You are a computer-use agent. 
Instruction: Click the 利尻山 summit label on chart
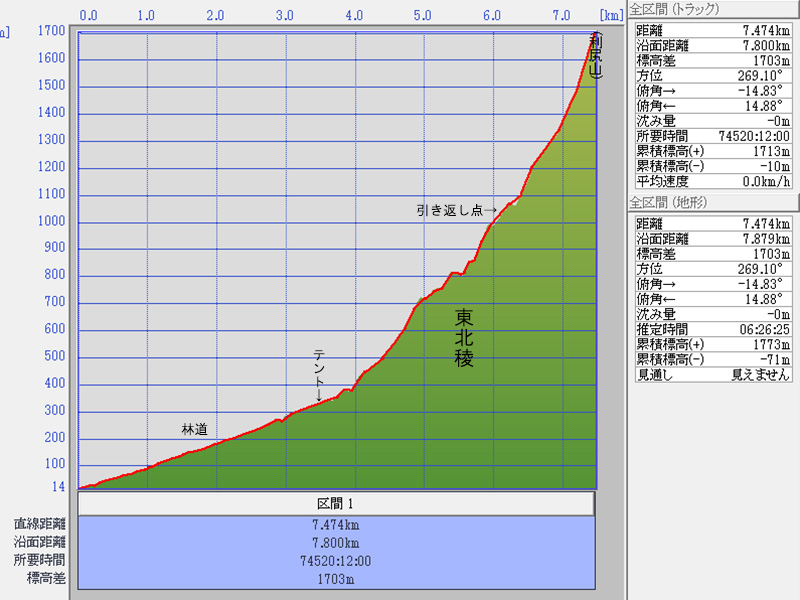[596, 57]
